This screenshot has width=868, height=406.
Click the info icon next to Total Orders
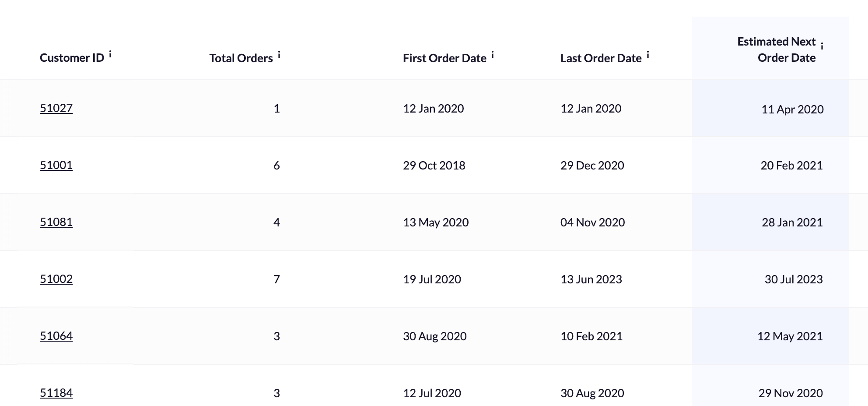280,53
